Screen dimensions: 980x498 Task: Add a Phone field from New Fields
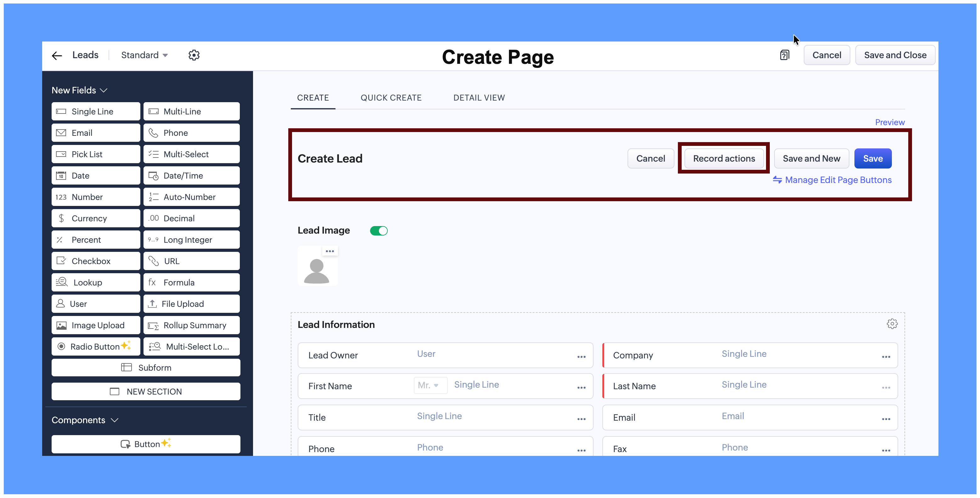192,133
